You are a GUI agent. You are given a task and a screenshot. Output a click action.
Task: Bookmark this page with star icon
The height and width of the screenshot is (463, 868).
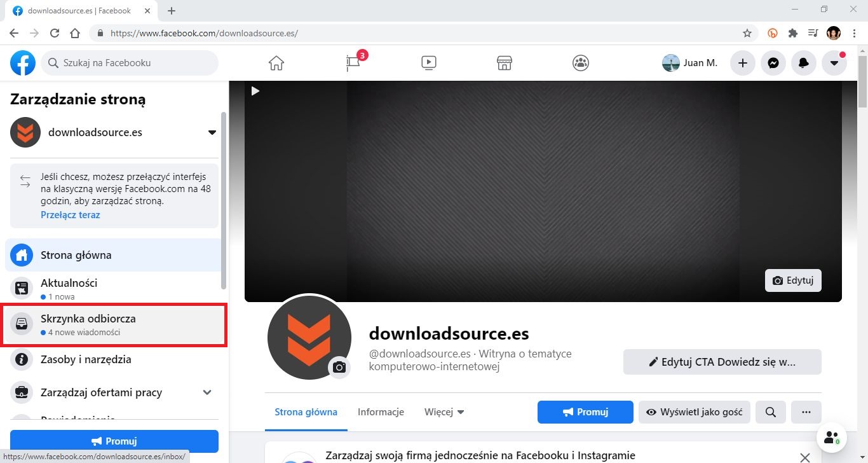pyautogui.click(x=747, y=33)
